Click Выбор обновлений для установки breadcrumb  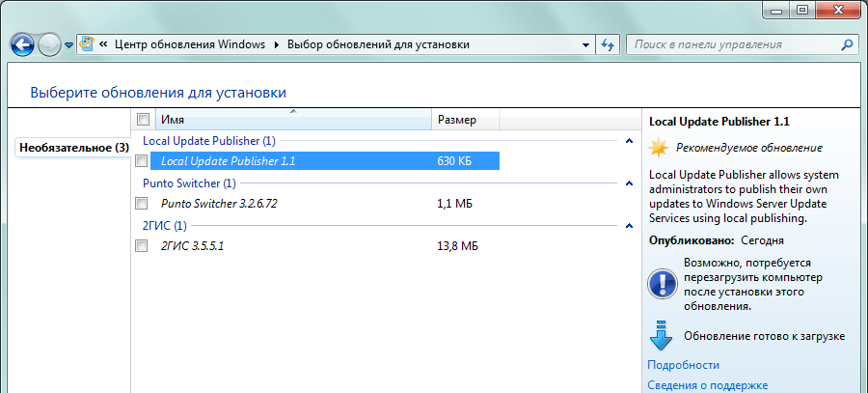point(378,44)
